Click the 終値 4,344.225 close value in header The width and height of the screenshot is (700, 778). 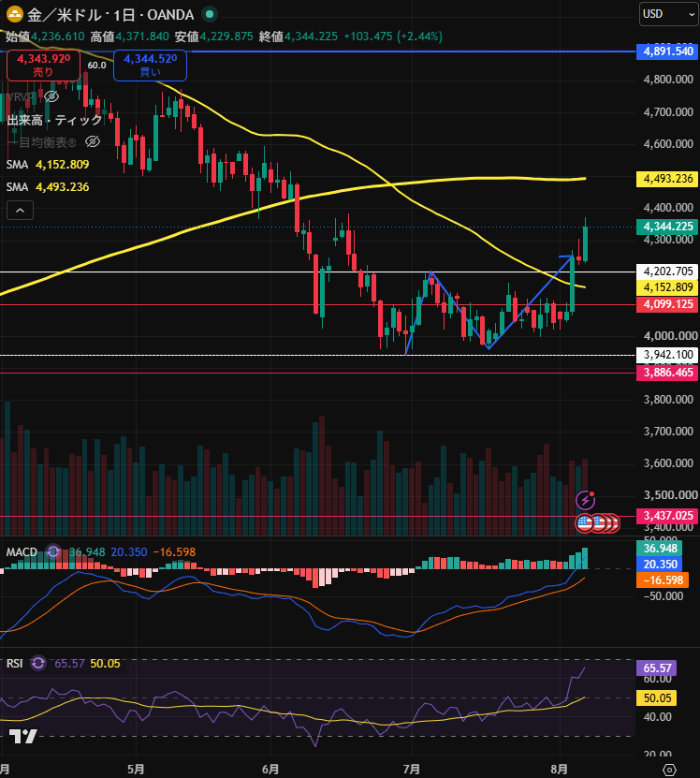click(x=299, y=37)
